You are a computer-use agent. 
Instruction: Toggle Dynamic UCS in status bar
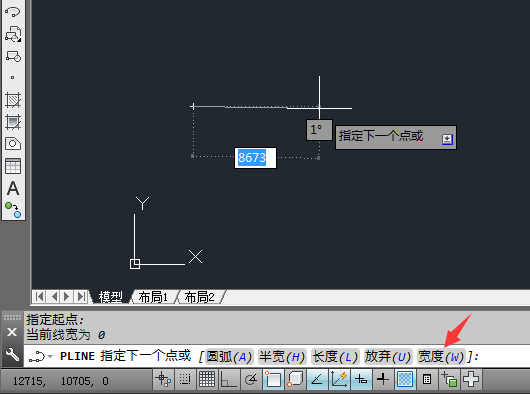339,380
